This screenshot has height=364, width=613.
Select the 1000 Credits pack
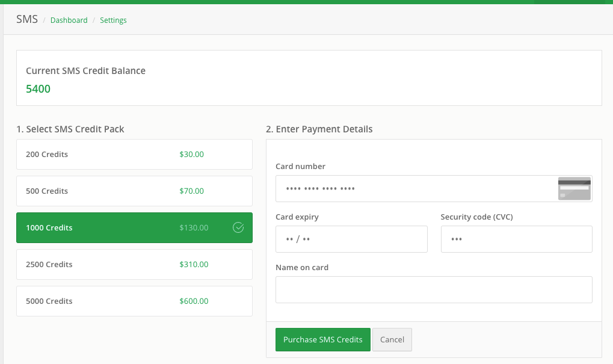(134, 228)
